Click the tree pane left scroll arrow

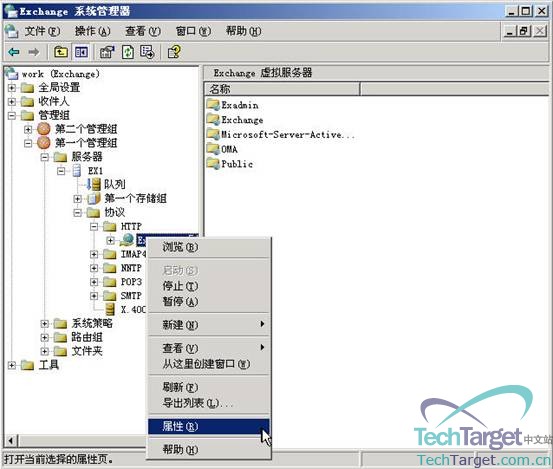coord(11,440)
